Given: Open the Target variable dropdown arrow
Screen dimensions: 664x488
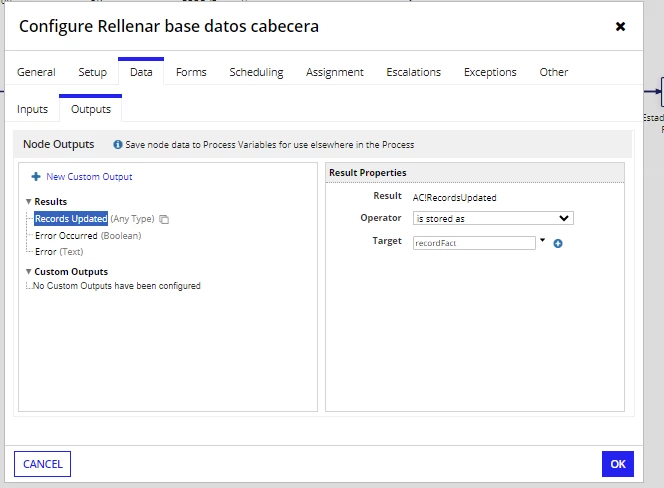Looking at the screenshot, I should coord(542,240).
